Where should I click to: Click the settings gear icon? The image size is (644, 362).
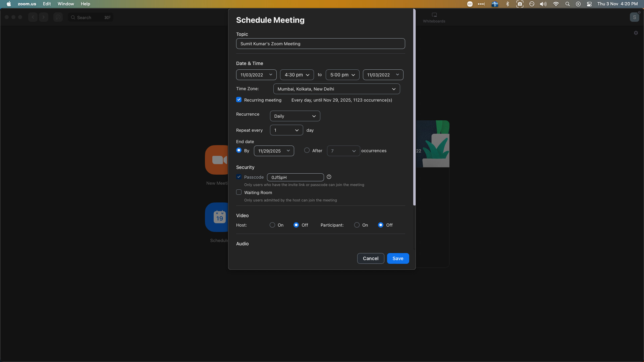[636, 33]
